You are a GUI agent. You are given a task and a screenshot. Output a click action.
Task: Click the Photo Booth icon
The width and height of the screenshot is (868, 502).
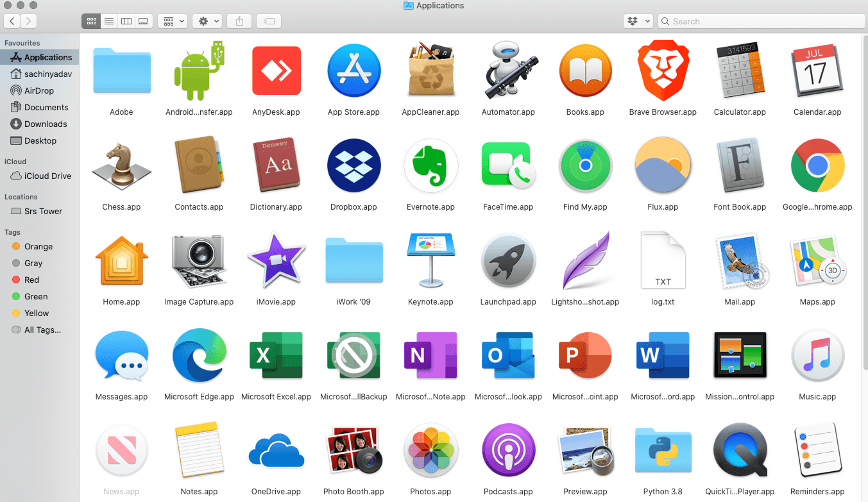354,450
